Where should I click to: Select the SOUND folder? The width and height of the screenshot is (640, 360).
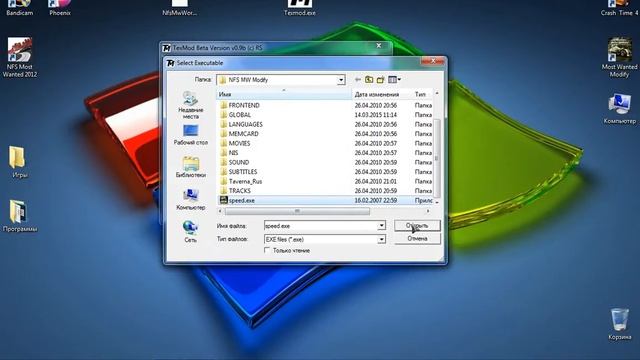pyautogui.click(x=239, y=162)
